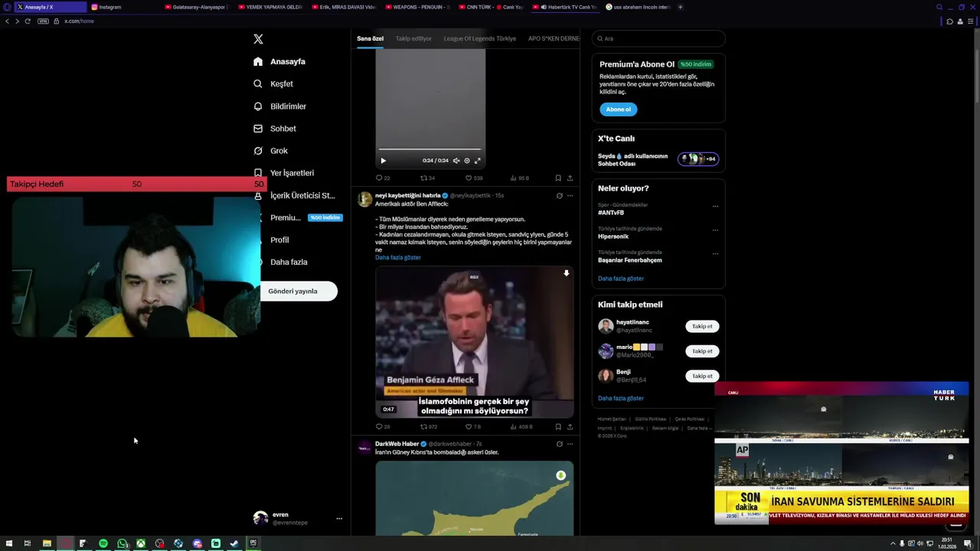This screenshot has height=551, width=980.
Task: Open options for Hipersonik trend
Action: coord(715,230)
